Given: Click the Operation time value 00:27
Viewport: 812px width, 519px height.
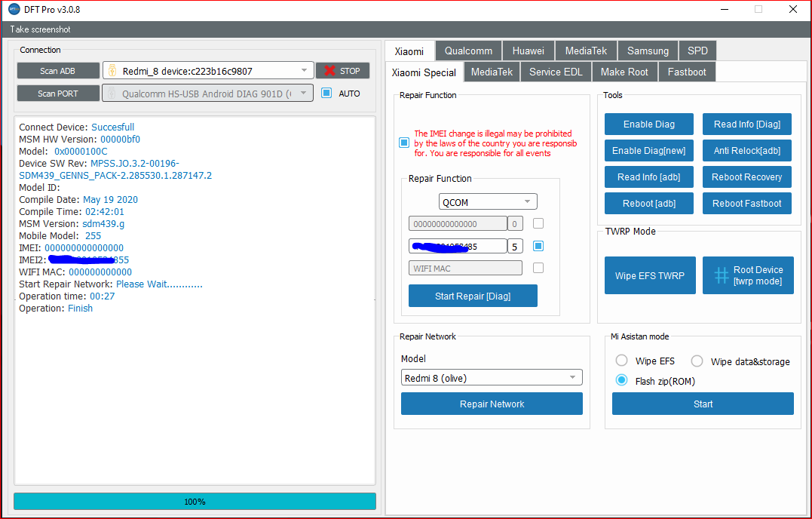Looking at the screenshot, I should click(x=103, y=296).
